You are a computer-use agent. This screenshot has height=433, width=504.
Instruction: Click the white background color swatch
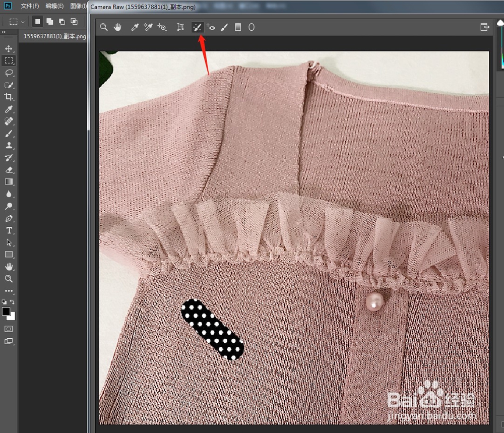12,317
